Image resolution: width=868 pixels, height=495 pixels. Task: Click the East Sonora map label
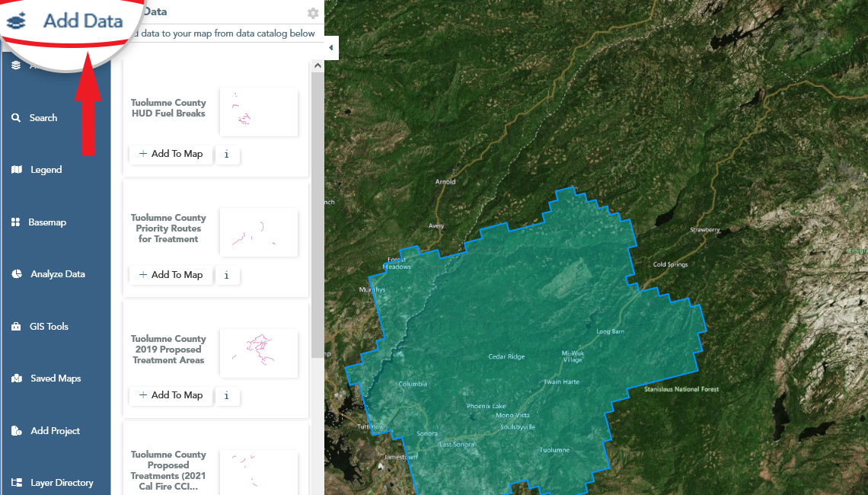(457, 445)
